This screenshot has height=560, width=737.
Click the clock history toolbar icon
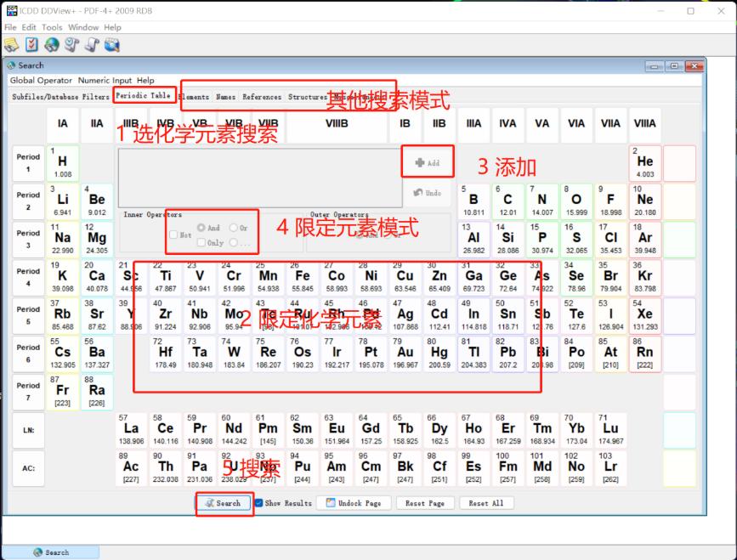pos(72,44)
